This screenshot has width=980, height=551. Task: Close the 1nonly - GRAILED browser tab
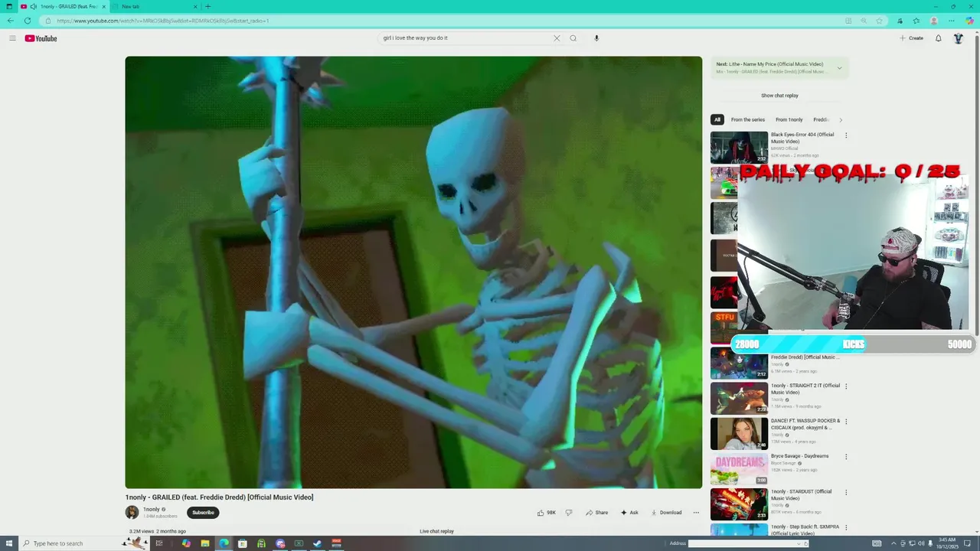(x=104, y=6)
